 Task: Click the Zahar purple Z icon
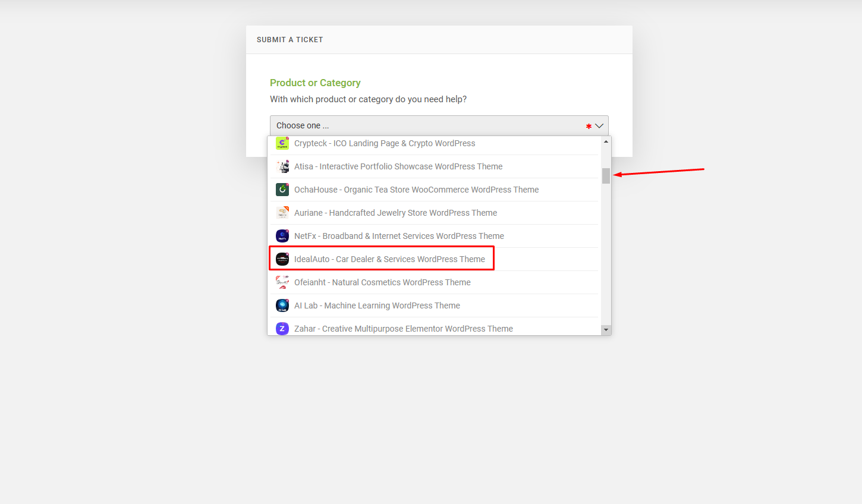(x=282, y=329)
